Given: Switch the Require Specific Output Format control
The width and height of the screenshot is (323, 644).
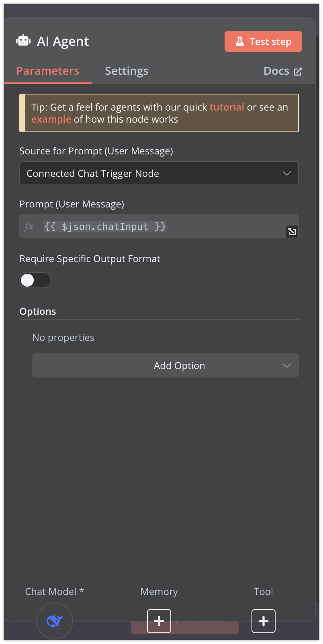Looking at the screenshot, I should point(35,280).
